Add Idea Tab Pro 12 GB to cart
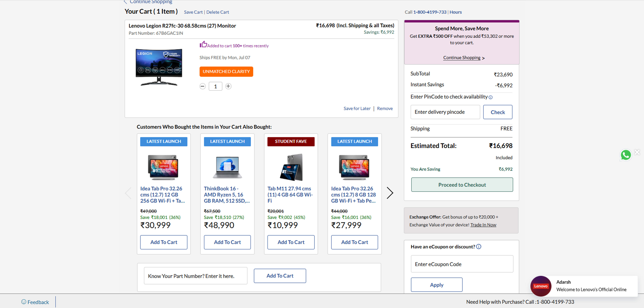This screenshot has width=644, height=308. 164,242
